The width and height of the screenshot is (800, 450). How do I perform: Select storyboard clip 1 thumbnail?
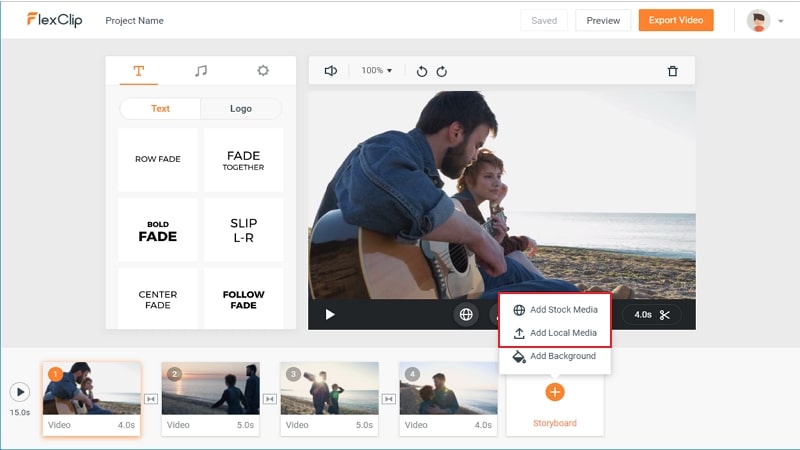pos(92,388)
